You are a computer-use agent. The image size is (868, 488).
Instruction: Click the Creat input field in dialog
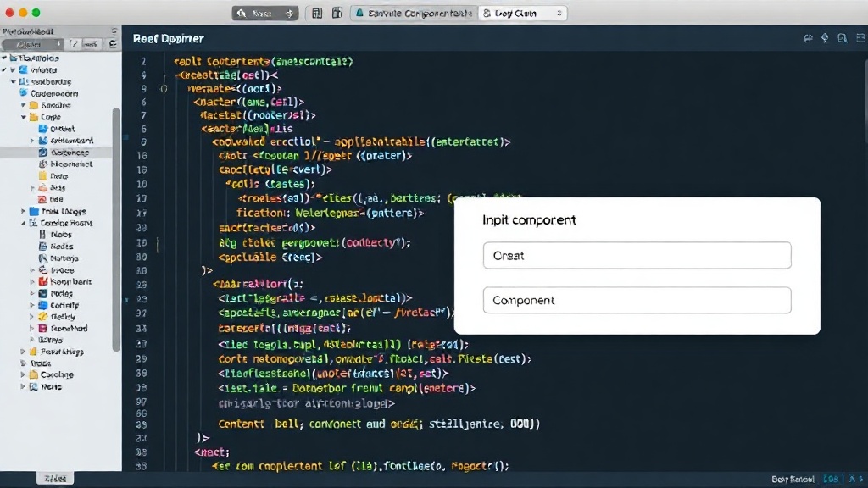(637, 256)
